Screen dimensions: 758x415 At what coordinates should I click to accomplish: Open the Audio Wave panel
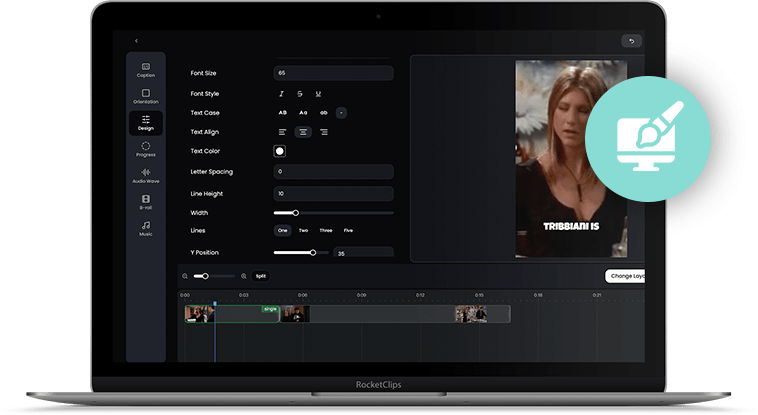[x=146, y=176]
